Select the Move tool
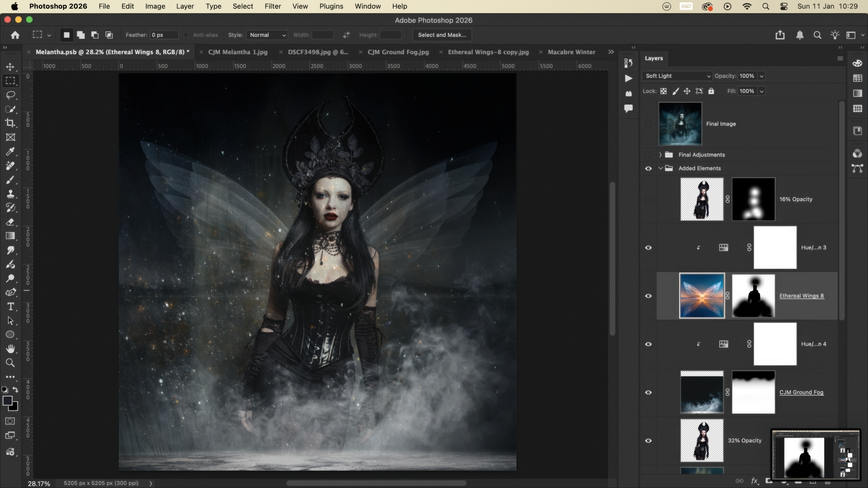This screenshot has height=488, width=868. (x=10, y=67)
